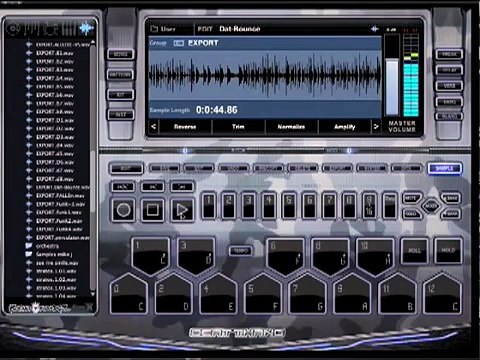Trigger pad 12 high C
480x360 pixels.
click(442, 295)
